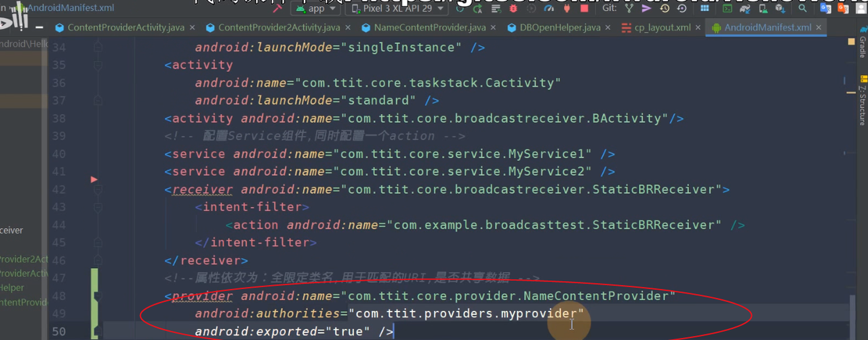Screen dimensions: 868x340
Task: Click the authorities value com.ttit.providers.myprovider
Action: pos(466,314)
